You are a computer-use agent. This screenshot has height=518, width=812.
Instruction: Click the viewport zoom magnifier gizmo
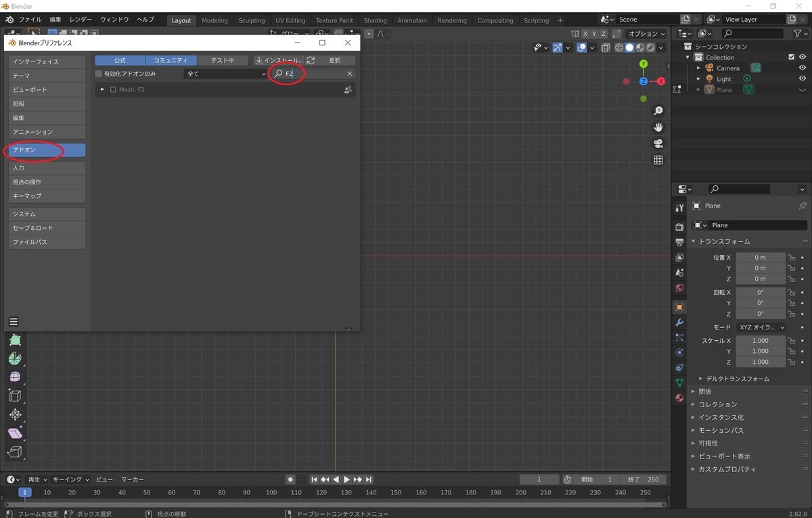click(x=658, y=111)
